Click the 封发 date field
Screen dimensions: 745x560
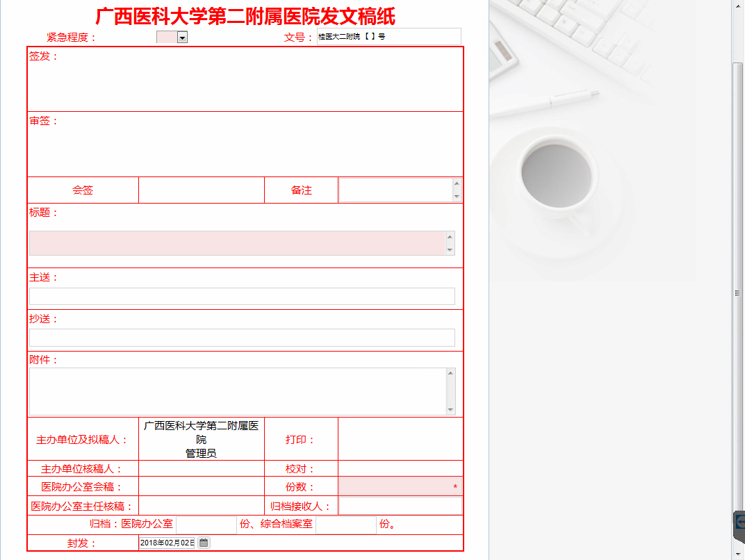167,543
